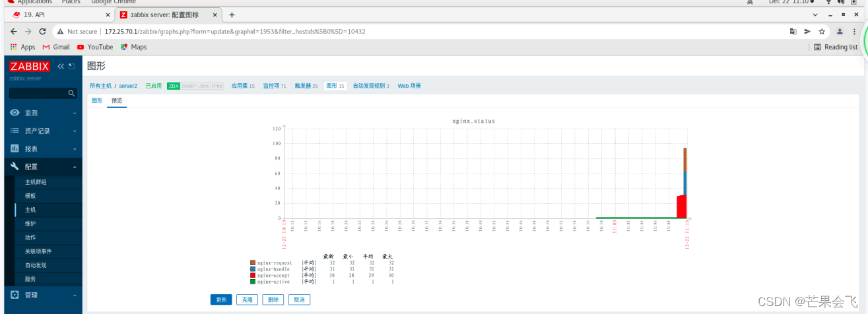
Task: Switch to the 预览 preview tab
Action: 117,101
